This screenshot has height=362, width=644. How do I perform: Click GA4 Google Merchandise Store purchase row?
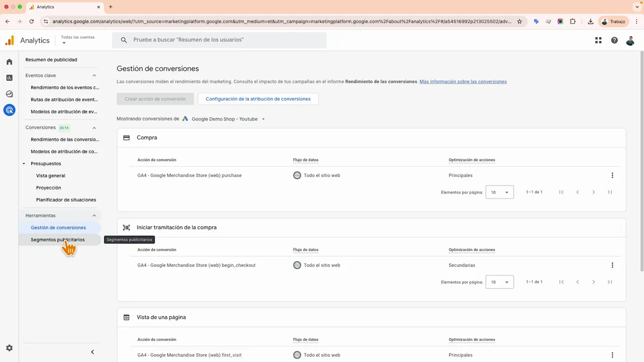(189, 175)
